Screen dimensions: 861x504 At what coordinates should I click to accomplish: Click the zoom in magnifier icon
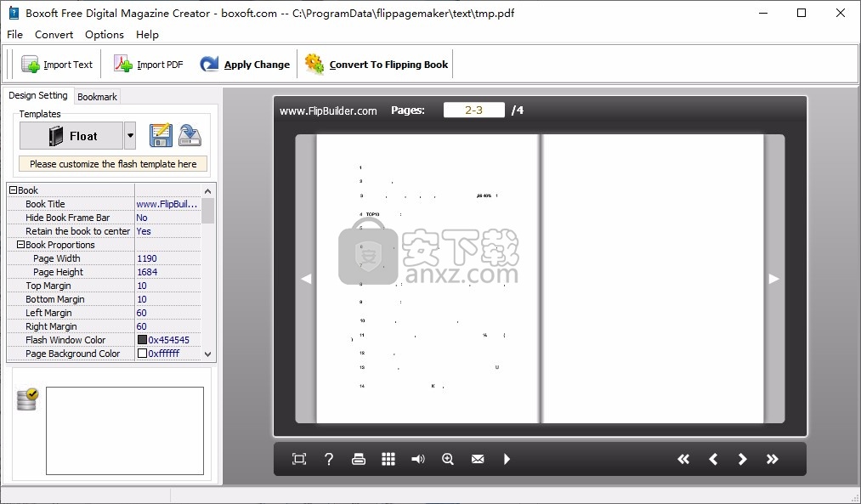(448, 459)
